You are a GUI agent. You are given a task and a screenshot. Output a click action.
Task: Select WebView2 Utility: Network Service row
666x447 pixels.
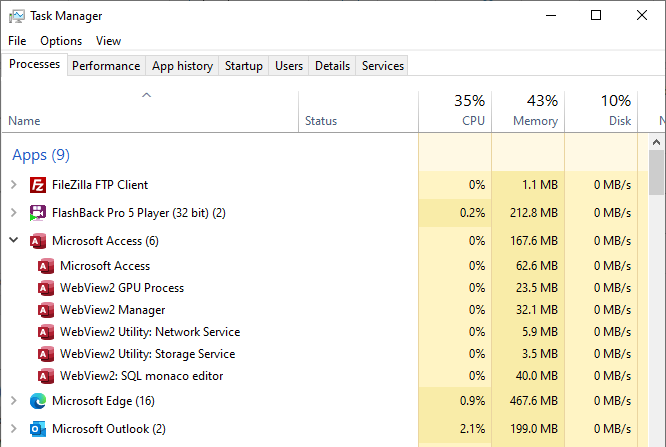325,332
